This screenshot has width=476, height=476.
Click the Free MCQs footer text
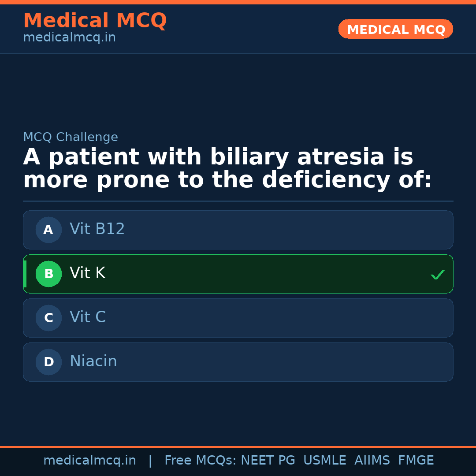click(200, 461)
